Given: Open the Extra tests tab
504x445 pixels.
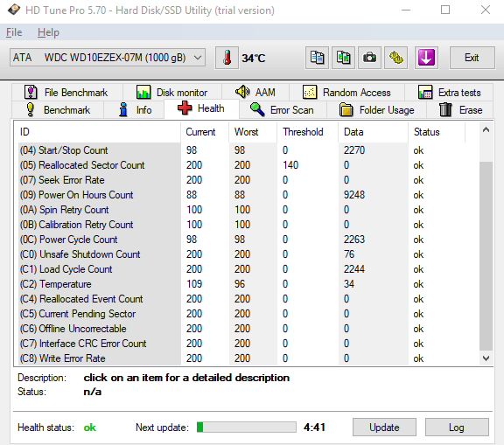Looking at the screenshot, I should click(x=449, y=93).
